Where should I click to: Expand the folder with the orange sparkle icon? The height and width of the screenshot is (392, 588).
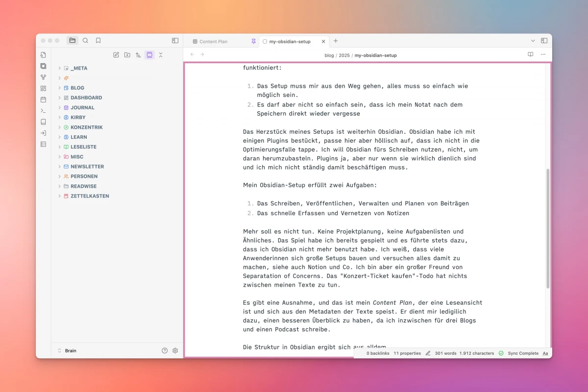[x=60, y=78]
